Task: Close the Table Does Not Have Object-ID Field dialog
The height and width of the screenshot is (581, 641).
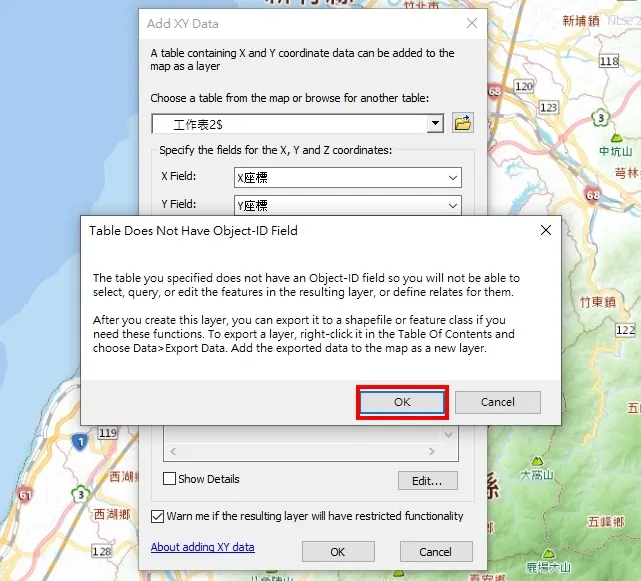Action: point(546,230)
